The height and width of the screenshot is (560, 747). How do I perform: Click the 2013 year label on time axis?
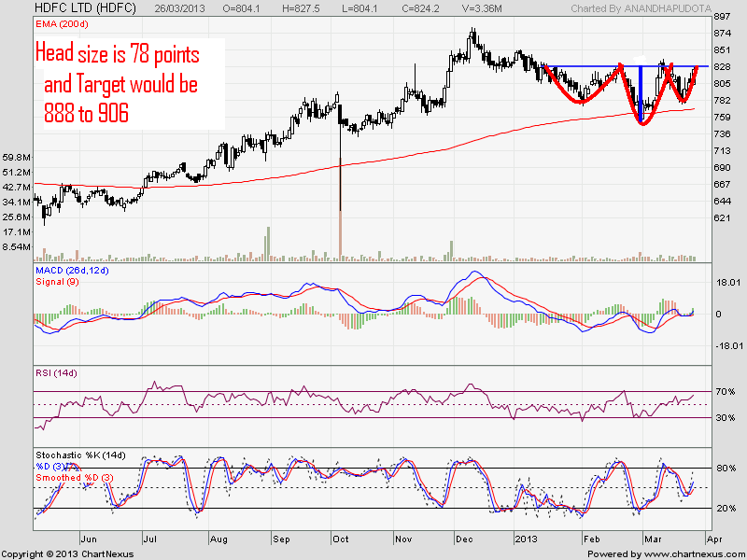pos(526,539)
